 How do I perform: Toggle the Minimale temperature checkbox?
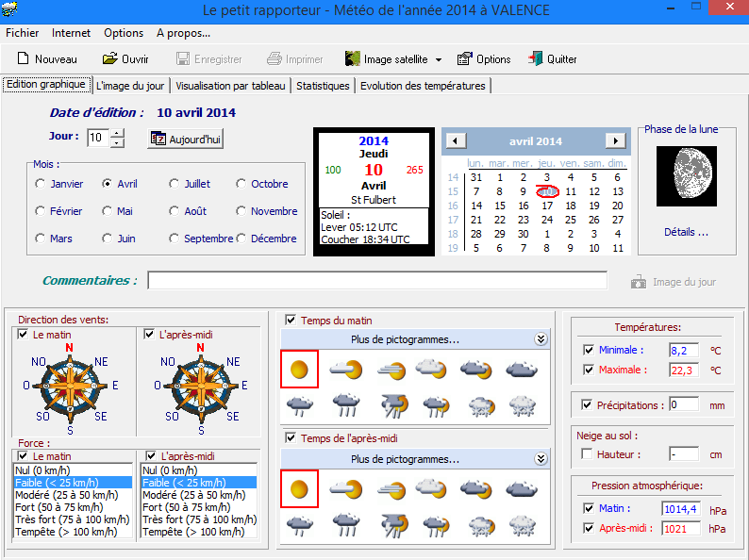[589, 350]
